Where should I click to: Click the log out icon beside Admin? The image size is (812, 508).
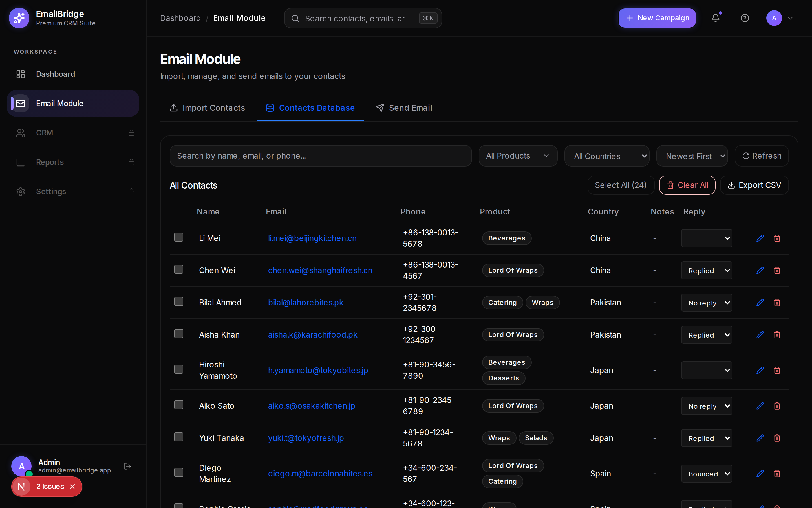click(x=127, y=466)
